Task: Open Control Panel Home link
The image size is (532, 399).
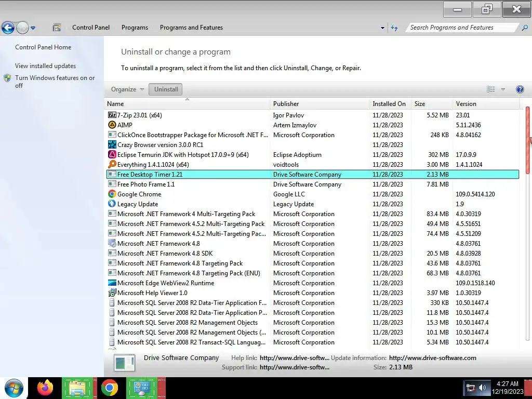Action: tap(43, 47)
